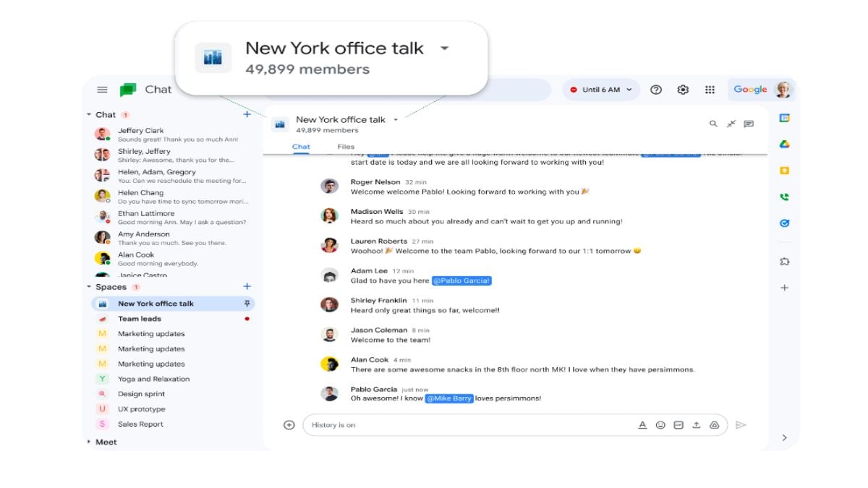Click the sender name Shirley Franklin

[379, 301]
